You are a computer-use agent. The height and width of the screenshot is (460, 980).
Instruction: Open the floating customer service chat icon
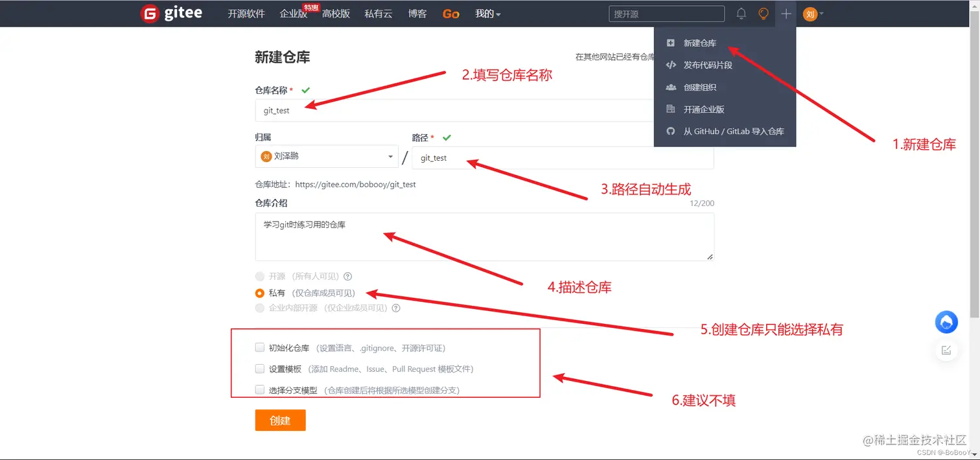pos(946,322)
